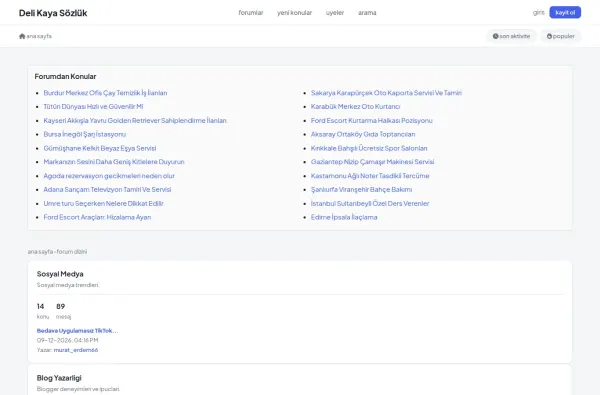The width and height of the screenshot is (600, 395).
Task: Open Ford Escort Kurtarma Halkası Pozisyonu
Action: tap(372, 120)
